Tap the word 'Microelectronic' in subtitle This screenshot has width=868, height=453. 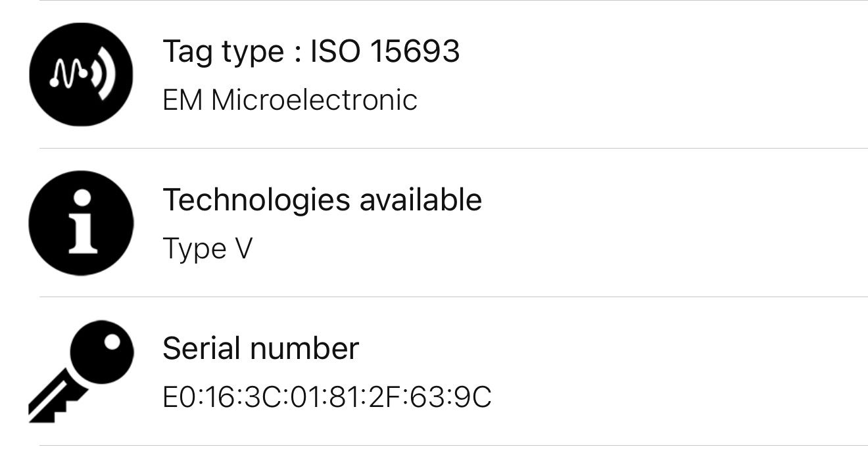click(314, 100)
